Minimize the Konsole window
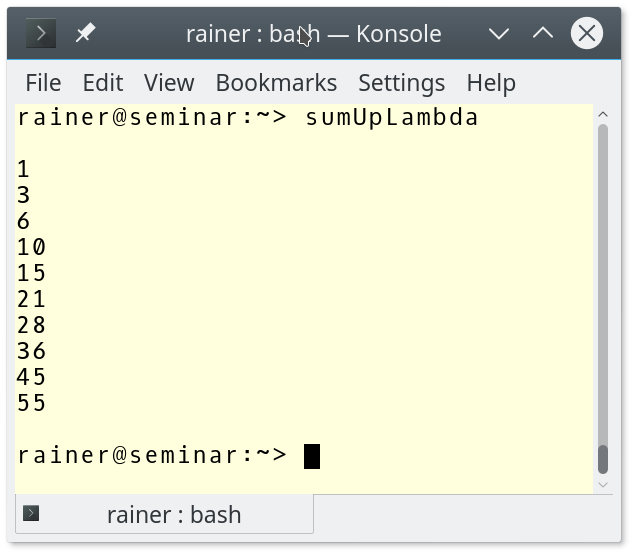Screen dimensions: 634x555 point(499,34)
